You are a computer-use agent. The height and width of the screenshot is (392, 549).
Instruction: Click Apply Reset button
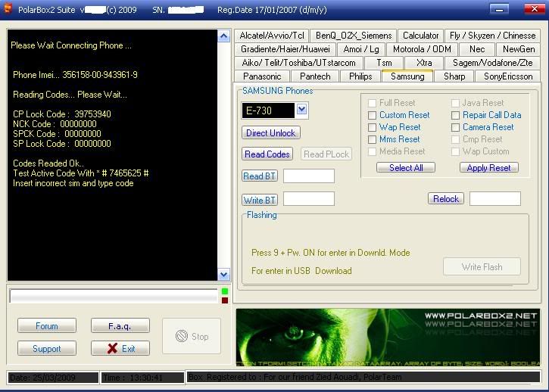pos(488,168)
